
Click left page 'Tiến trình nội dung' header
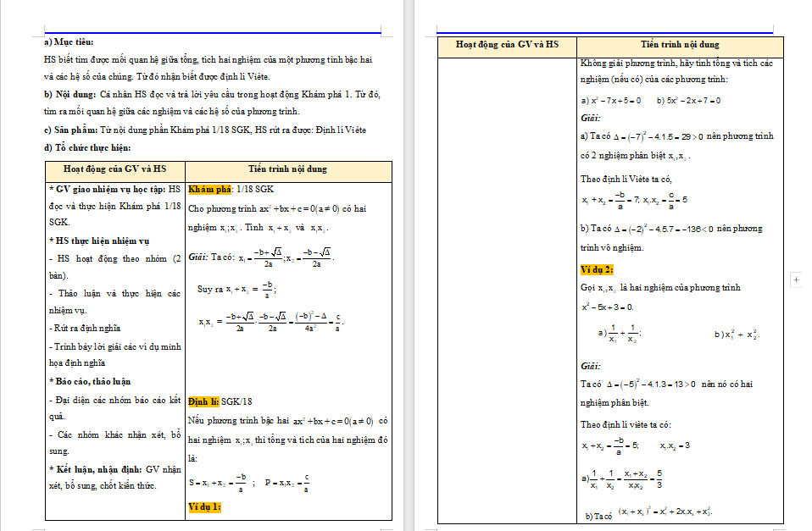tap(287, 169)
